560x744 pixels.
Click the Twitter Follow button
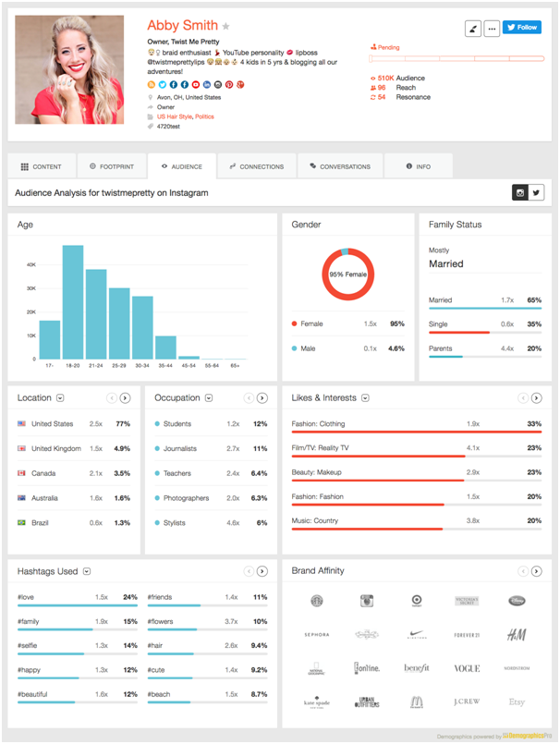tap(522, 28)
